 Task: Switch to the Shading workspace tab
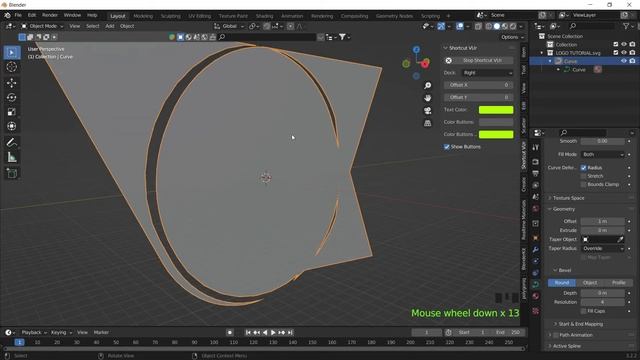point(264,16)
